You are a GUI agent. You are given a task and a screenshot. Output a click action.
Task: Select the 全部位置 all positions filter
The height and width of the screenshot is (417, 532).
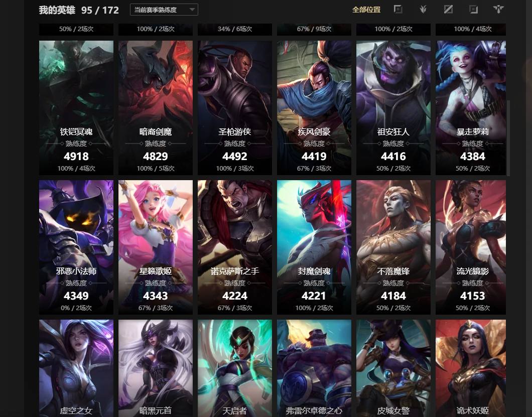point(366,10)
